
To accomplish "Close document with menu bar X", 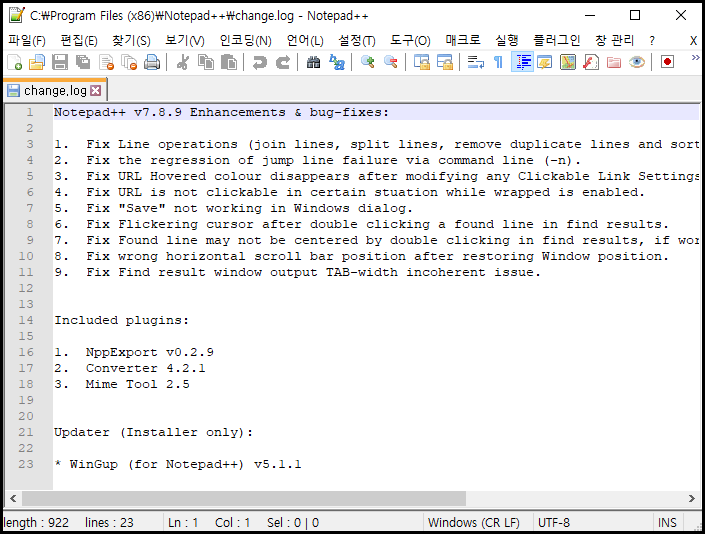I will 693,40.
